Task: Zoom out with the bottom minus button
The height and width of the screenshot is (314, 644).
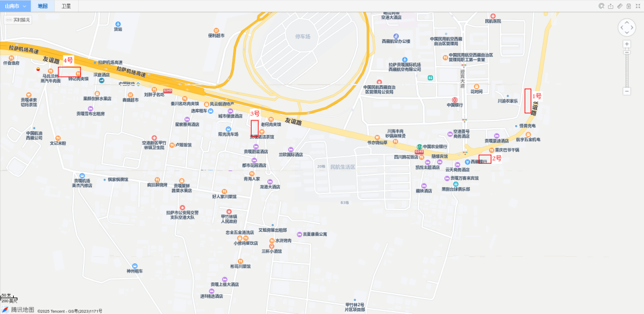Action: [x=627, y=91]
